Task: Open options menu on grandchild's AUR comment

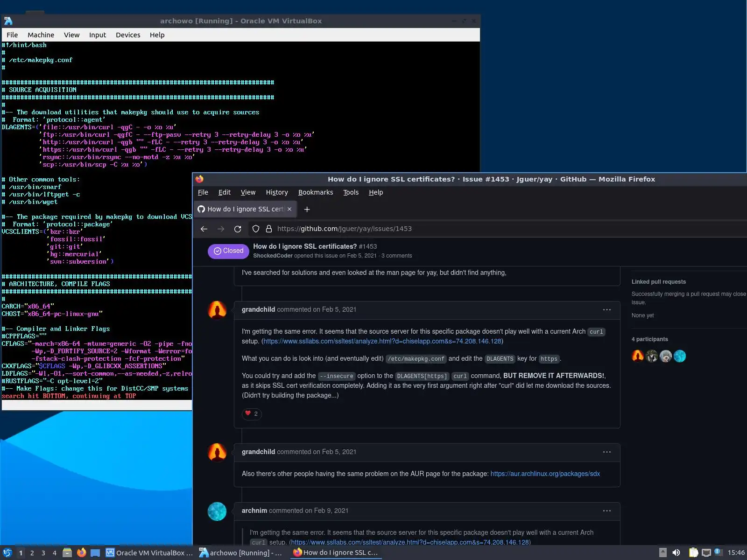Action: pyautogui.click(x=607, y=452)
